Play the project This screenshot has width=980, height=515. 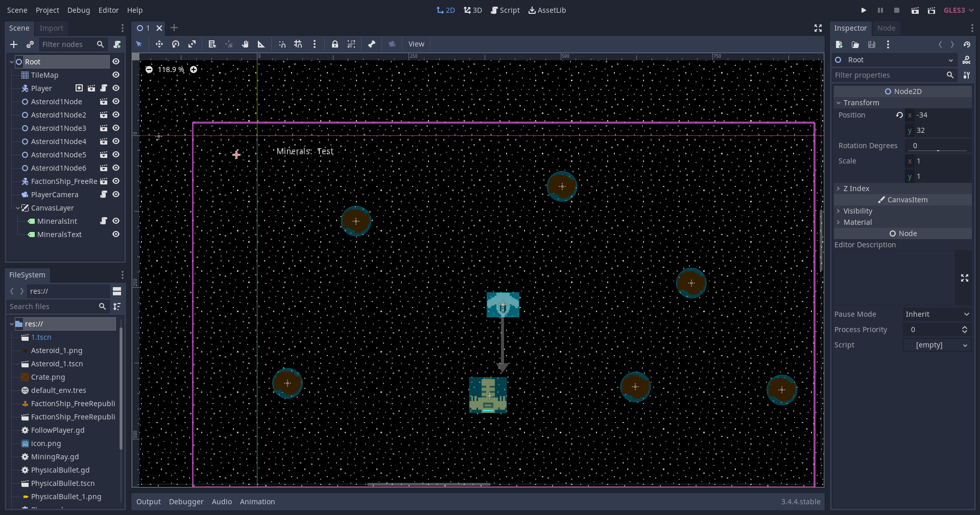[864, 10]
